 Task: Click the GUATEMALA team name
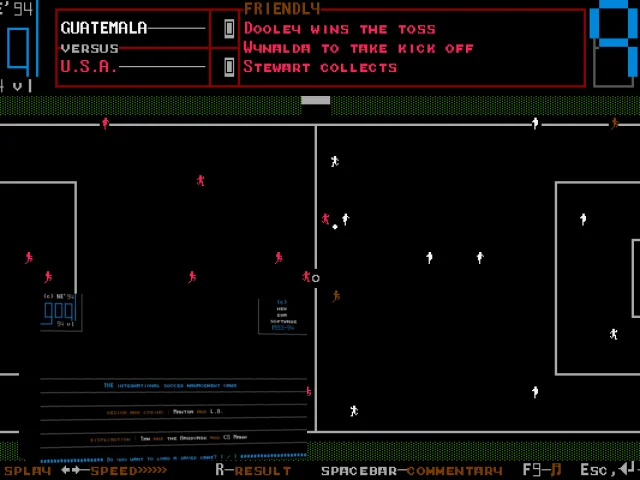click(104, 28)
